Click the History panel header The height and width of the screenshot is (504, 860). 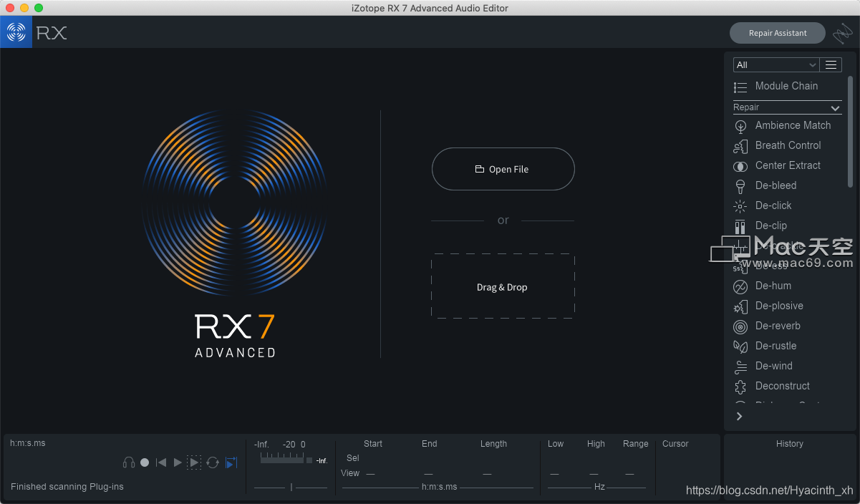click(790, 444)
